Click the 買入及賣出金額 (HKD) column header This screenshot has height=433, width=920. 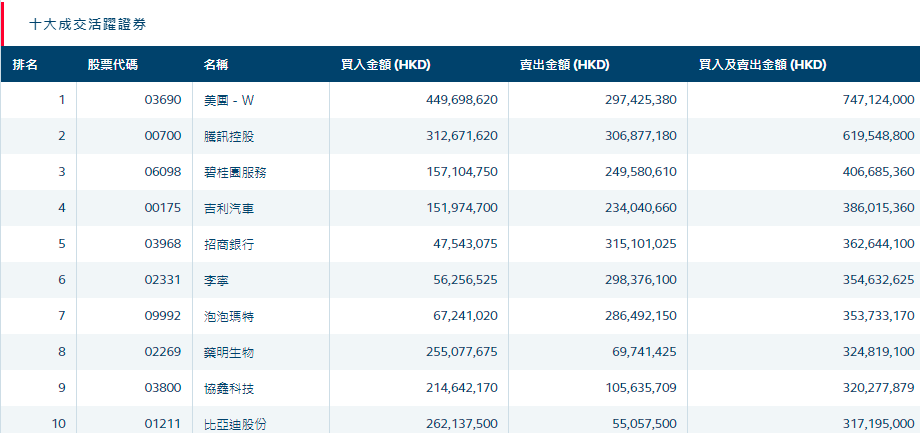pyautogui.click(x=763, y=65)
